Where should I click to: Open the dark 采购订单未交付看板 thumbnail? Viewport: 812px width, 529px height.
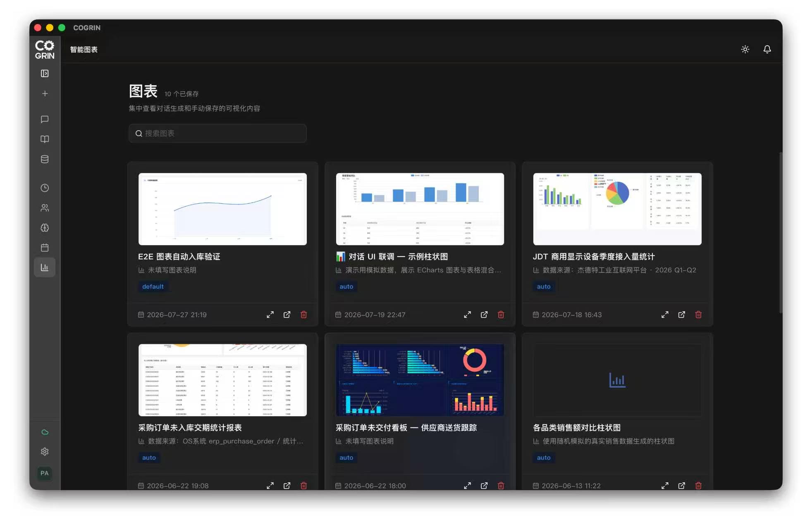[x=420, y=380]
